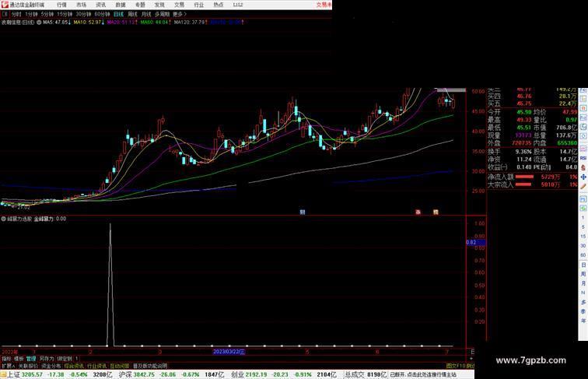Select sidebar 多 multi-period shortcut
The height and width of the screenshot is (379, 588).
tap(583, 302)
